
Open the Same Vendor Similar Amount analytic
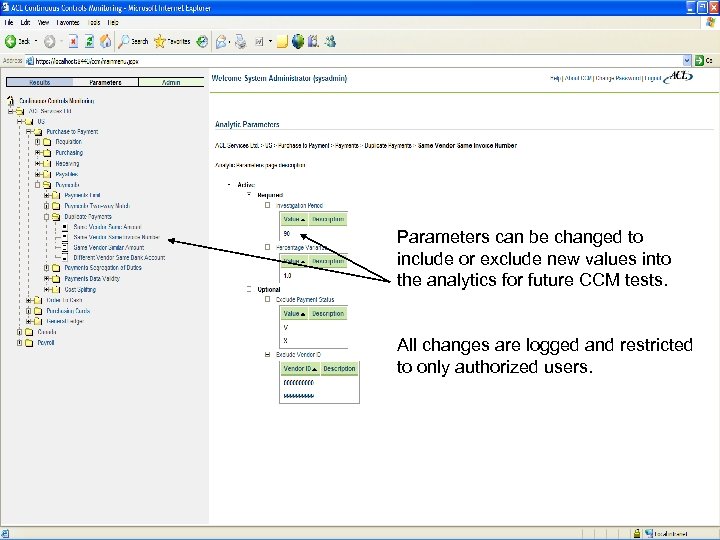coord(109,248)
